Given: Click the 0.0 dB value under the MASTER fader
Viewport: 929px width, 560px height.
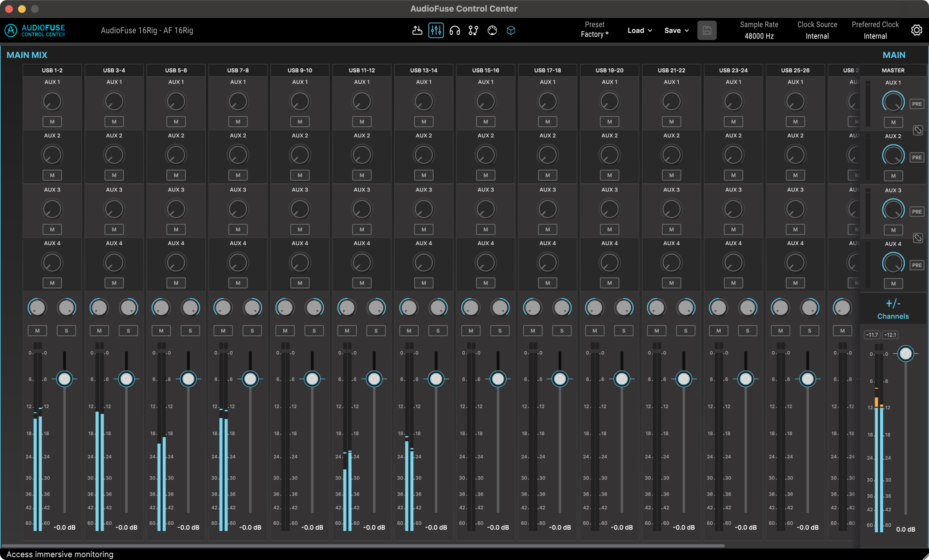Looking at the screenshot, I should pyautogui.click(x=906, y=530).
